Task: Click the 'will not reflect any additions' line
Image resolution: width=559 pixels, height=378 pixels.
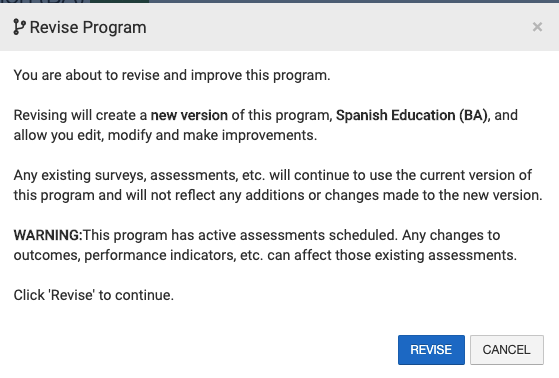Action: coord(278,195)
